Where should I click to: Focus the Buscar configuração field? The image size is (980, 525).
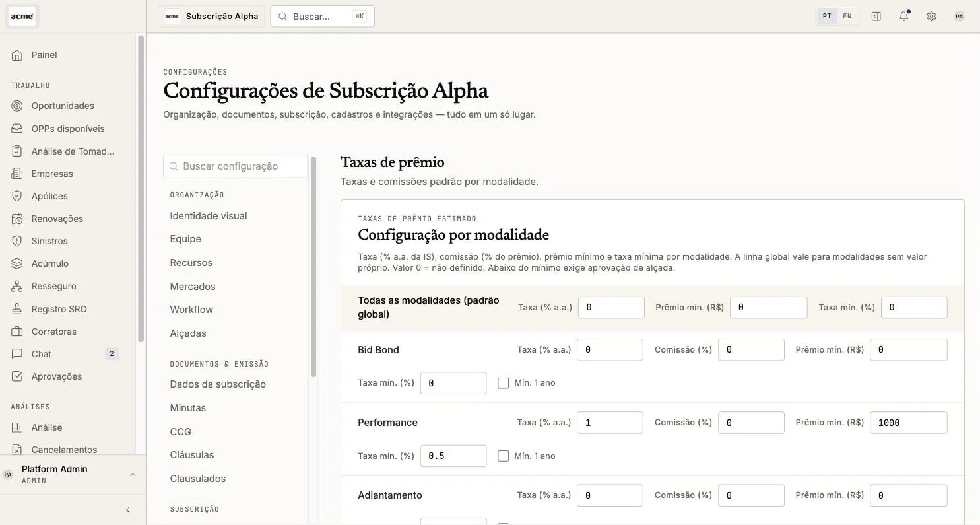tap(236, 166)
